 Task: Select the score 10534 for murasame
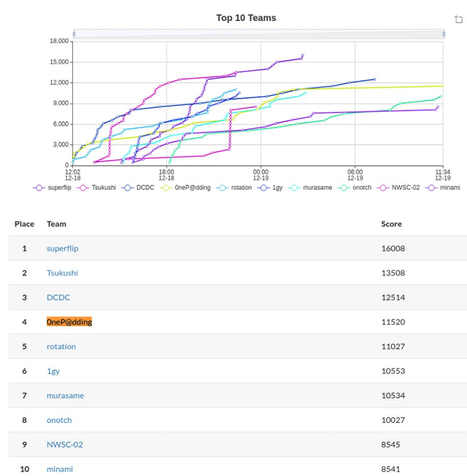point(393,396)
